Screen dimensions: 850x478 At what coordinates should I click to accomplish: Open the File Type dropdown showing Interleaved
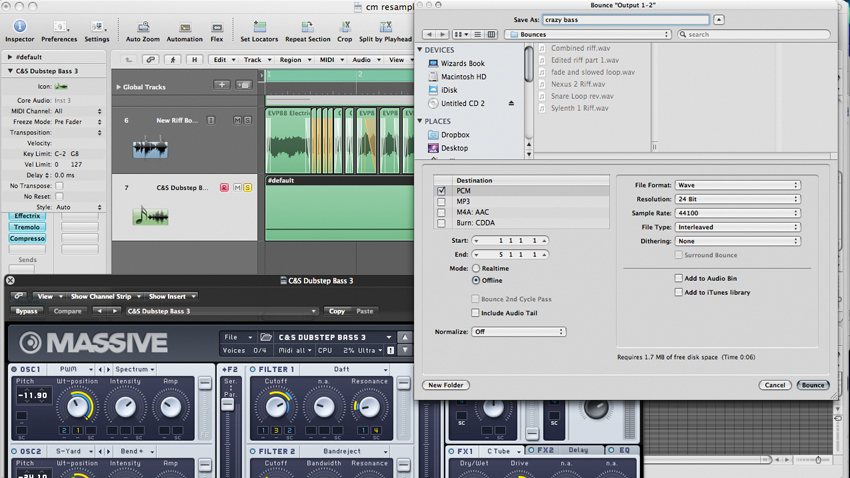click(x=738, y=227)
